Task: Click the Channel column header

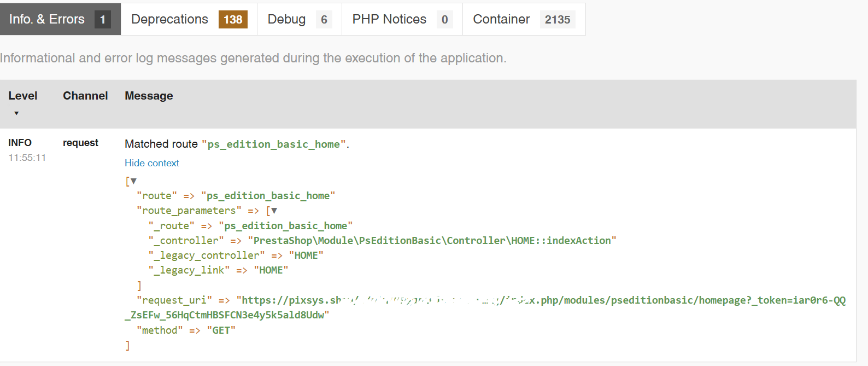Action: (85, 96)
